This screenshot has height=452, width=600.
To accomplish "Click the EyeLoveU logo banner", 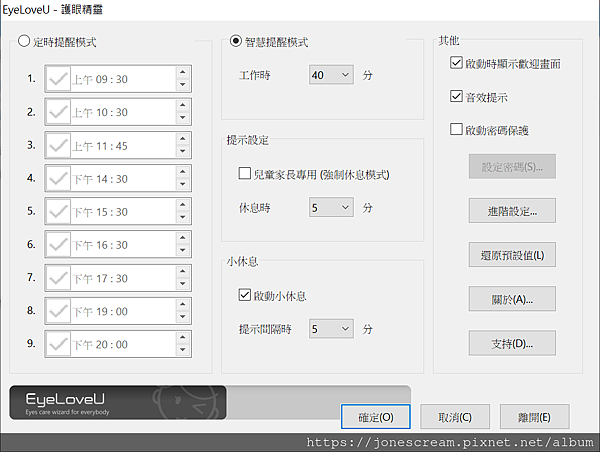I will 118,402.
